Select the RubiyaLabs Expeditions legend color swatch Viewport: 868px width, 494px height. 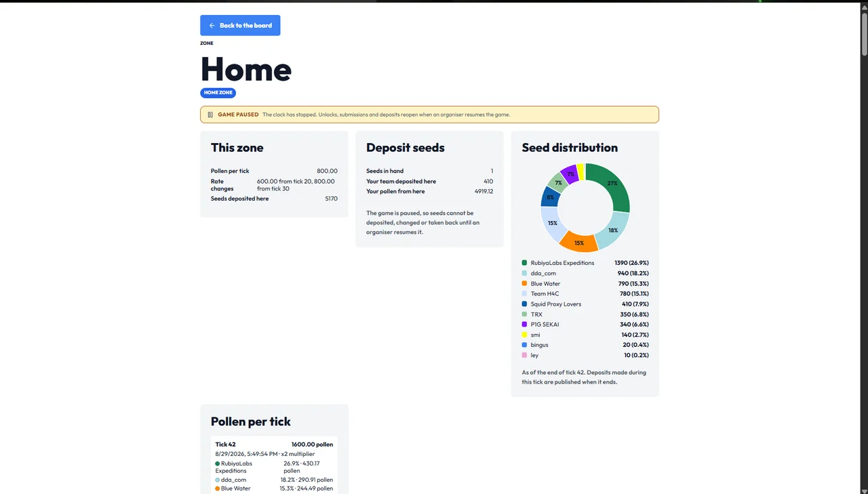(x=525, y=263)
